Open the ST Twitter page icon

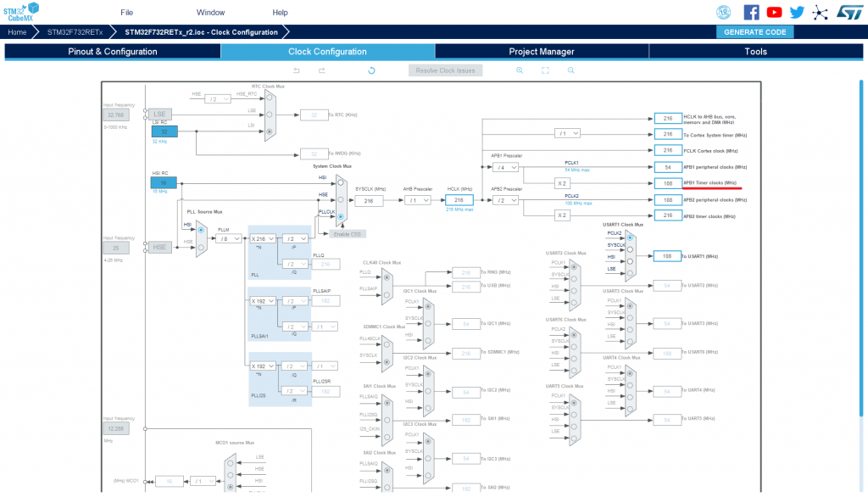coord(797,12)
